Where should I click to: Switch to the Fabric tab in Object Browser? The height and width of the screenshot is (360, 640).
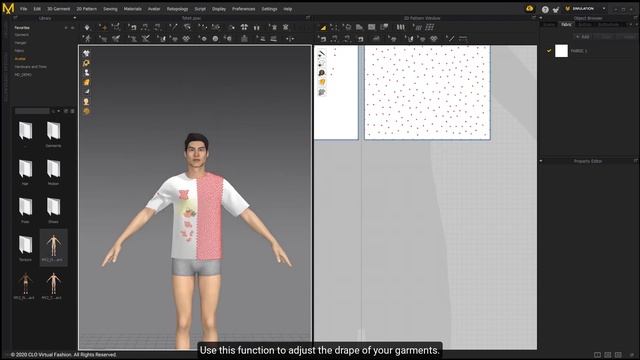coord(566,24)
